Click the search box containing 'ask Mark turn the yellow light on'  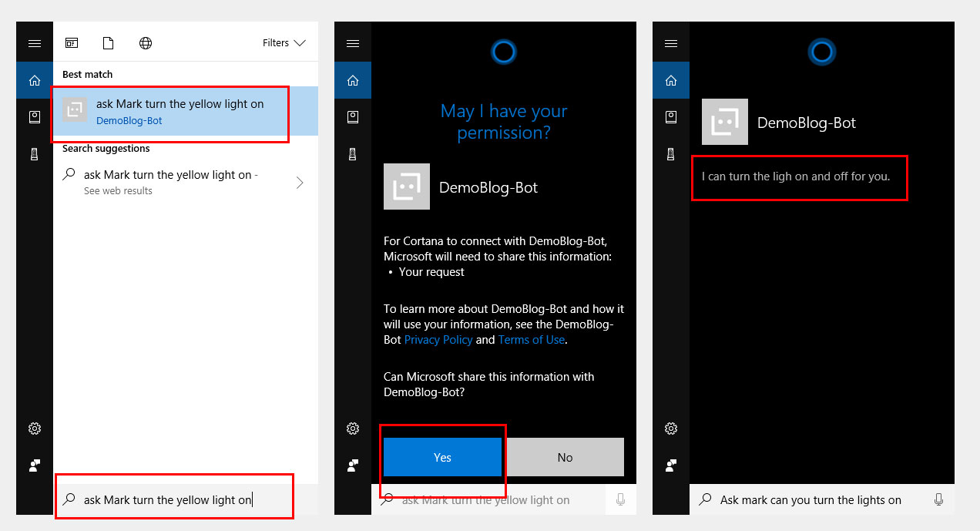(186, 499)
